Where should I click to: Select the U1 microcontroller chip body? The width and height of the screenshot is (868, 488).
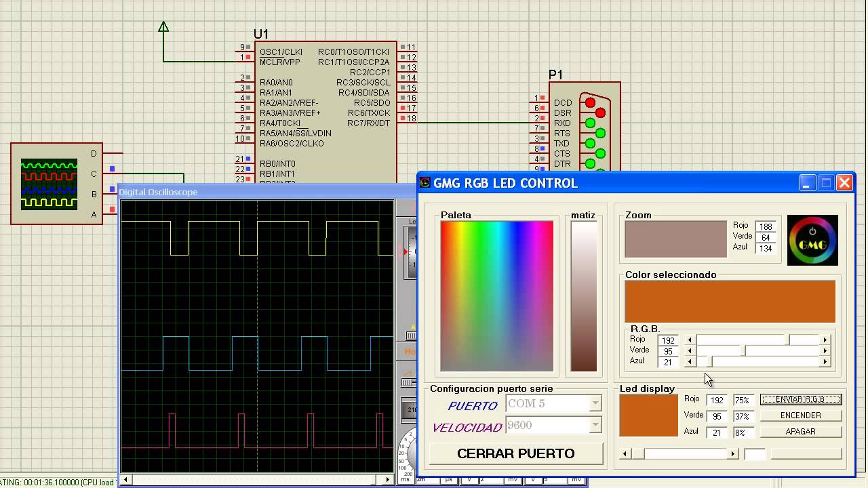325,113
